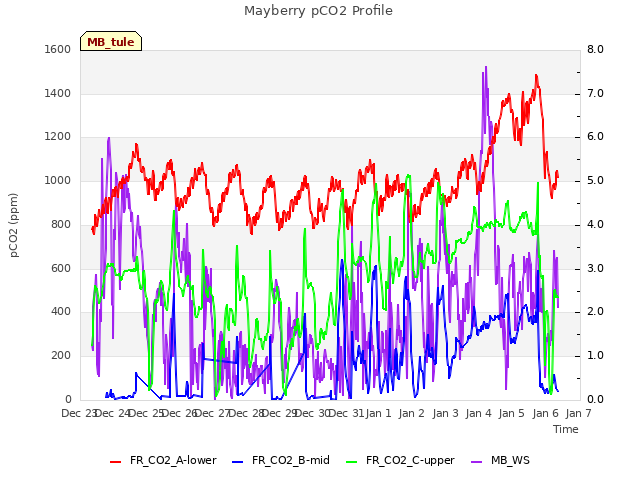Click the Jan 4 date tick label
Viewport: 640px width, 480px height.
(x=478, y=413)
